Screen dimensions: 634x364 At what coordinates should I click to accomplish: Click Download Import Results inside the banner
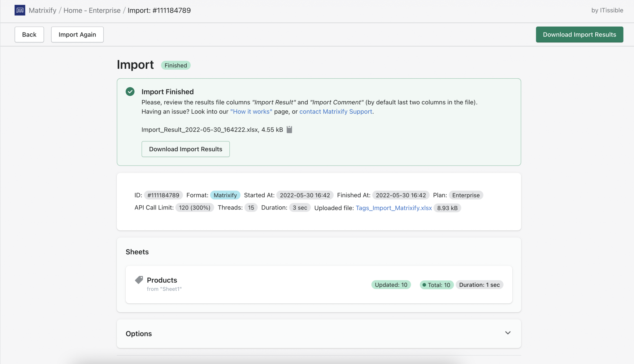point(185,149)
